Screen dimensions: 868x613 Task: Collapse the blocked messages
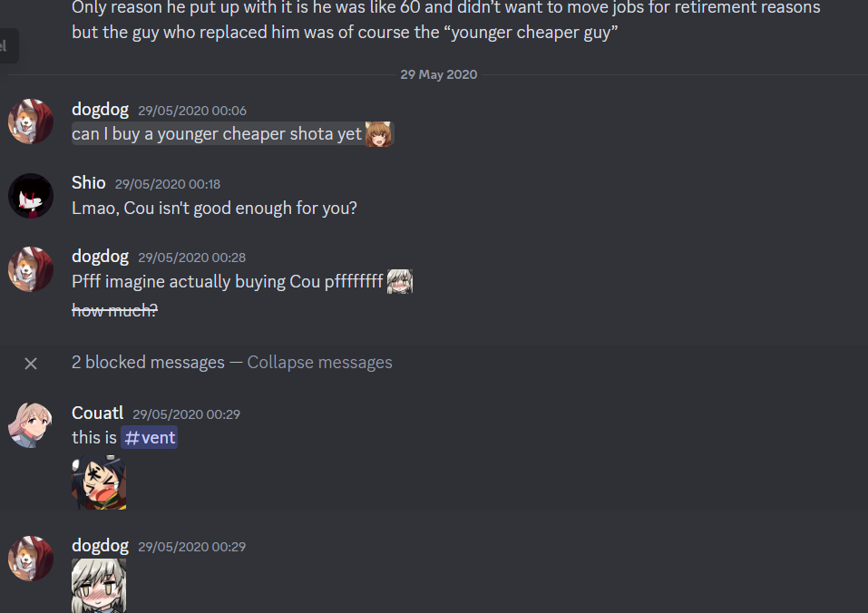click(x=319, y=363)
